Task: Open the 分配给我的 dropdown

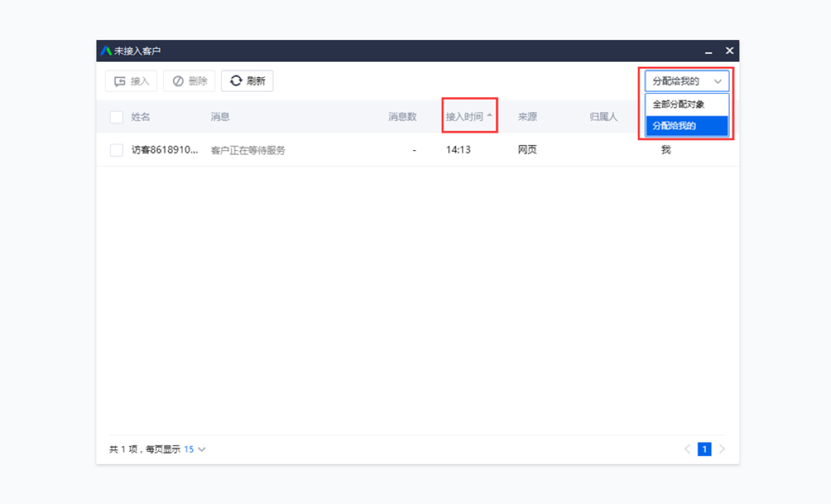Action: pyautogui.click(x=686, y=81)
